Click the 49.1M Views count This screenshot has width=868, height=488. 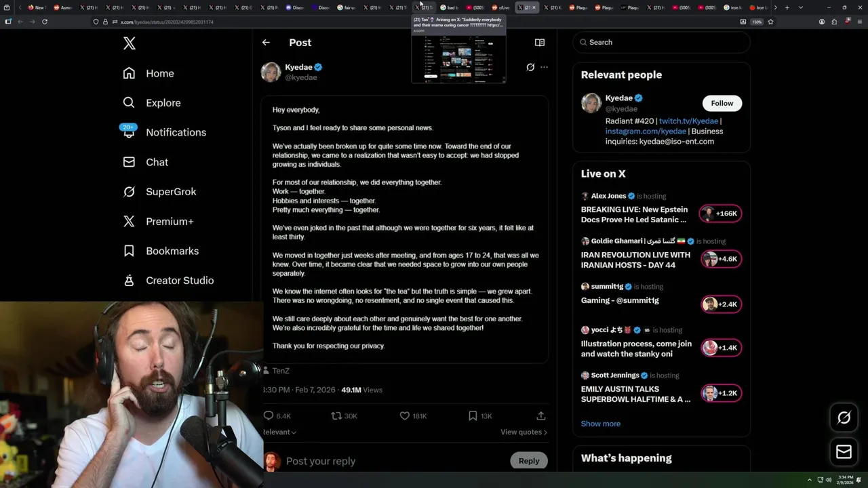click(361, 390)
